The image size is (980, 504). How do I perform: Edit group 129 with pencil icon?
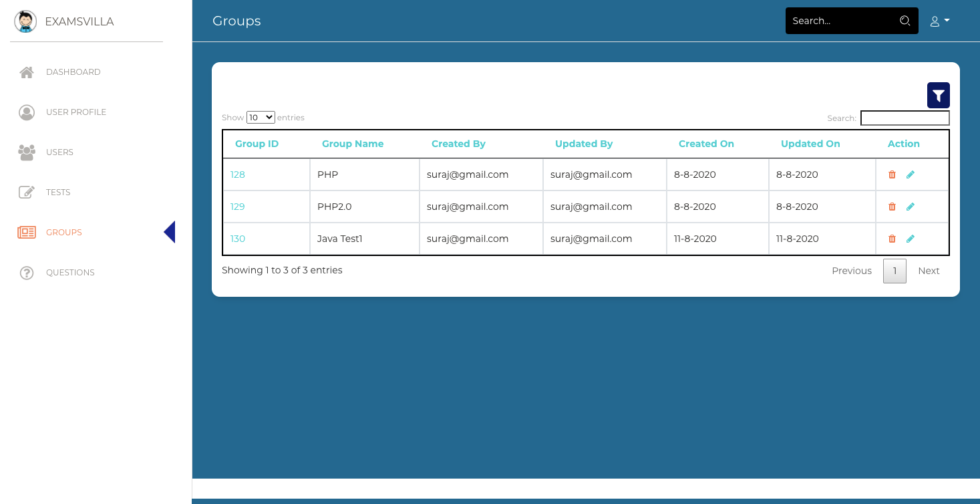pyautogui.click(x=911, y=207)
